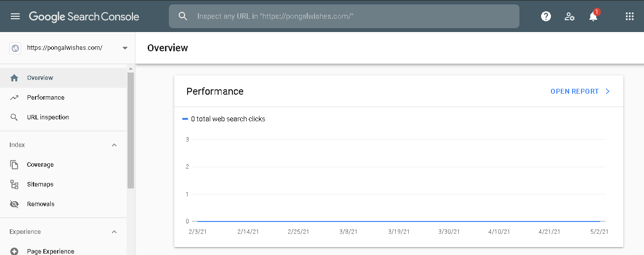644x255 pixels.
Task: Open the pongalwishes.com property dropdown
Action: point(125,48)
